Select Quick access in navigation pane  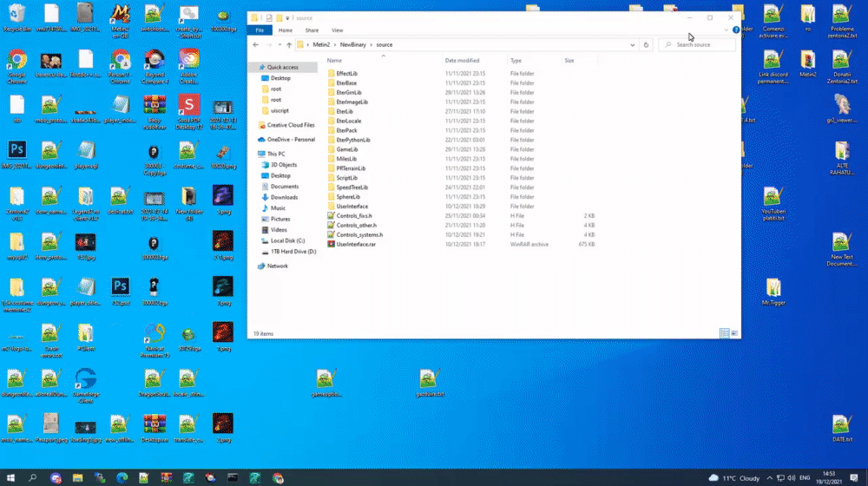(x=283, y=67)
